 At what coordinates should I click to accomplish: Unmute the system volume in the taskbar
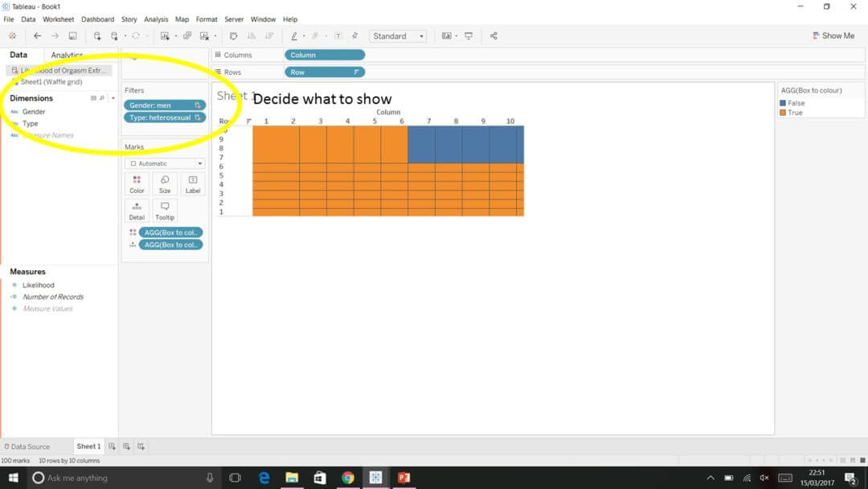[x=766, y=477]
